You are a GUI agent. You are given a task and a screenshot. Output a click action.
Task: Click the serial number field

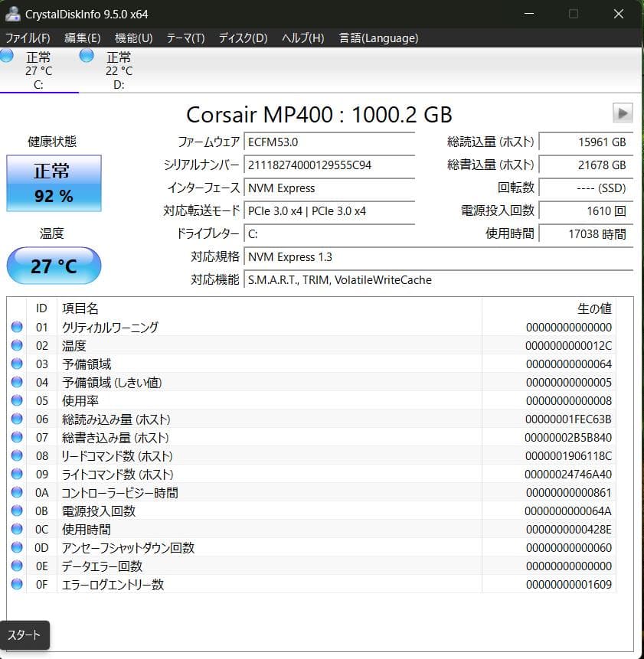(329, 165)
